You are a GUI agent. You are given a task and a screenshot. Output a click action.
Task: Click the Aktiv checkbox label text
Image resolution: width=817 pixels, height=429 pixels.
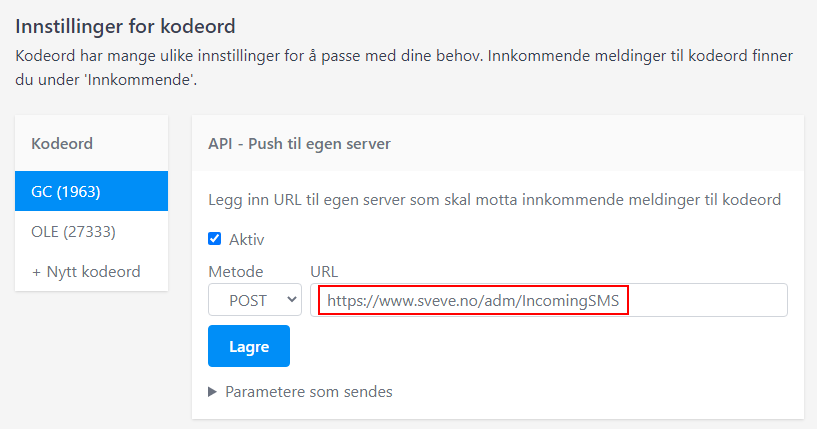click(x=247, y=240)
